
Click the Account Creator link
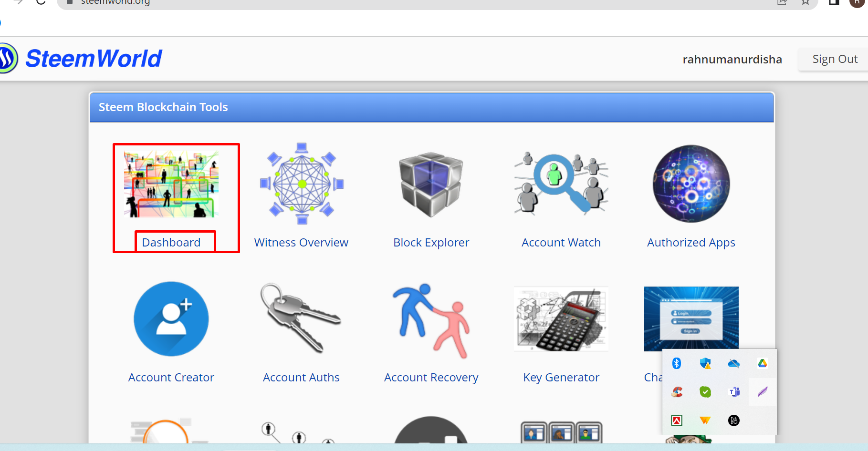coord(171,378)
